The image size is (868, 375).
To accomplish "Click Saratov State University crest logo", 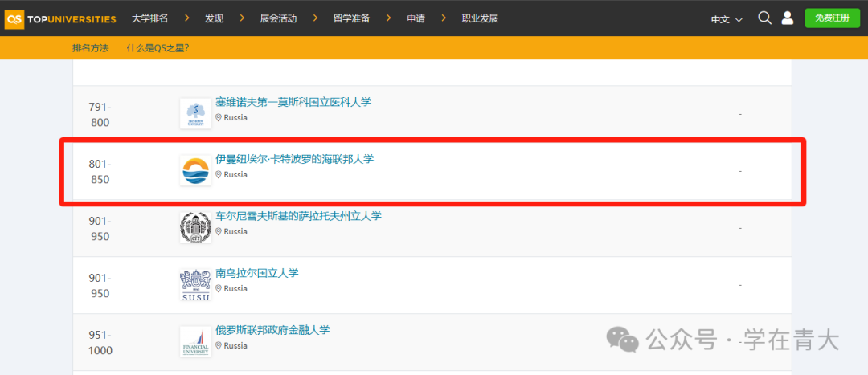I will click(x=195, y=227).
